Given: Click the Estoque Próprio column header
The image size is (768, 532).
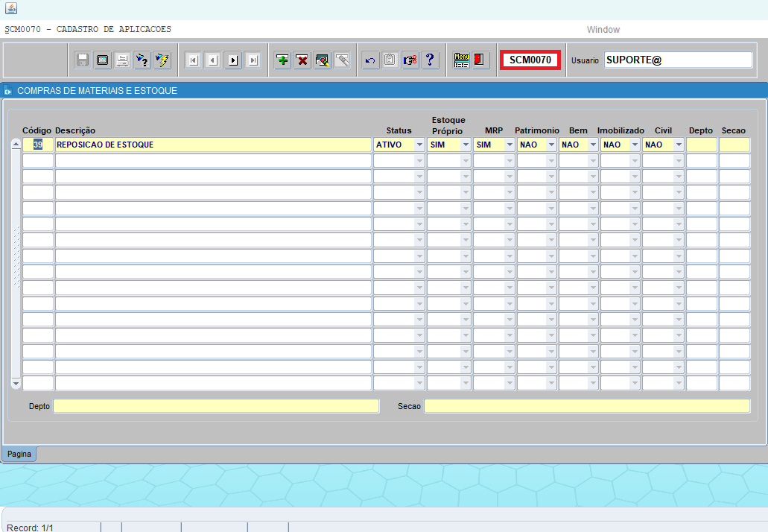Looking at the screenshot, I should (448, 125).
